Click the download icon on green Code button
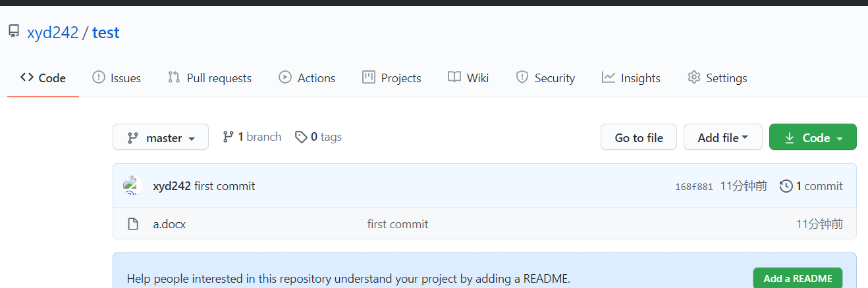The width and height of the screenshot is (868, 288). click(x=790, y=138)
